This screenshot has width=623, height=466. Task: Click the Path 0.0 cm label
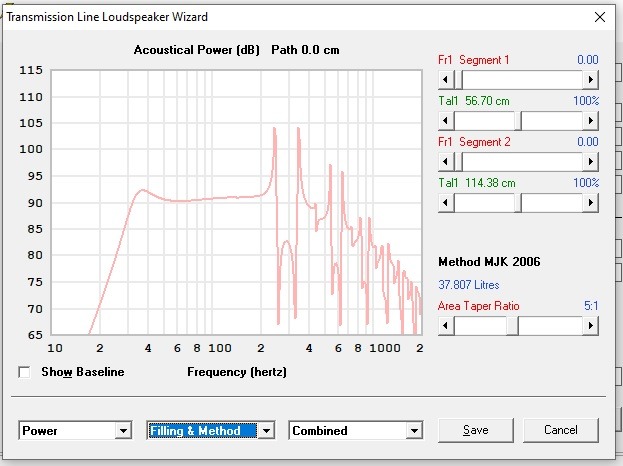click(305, 50)
